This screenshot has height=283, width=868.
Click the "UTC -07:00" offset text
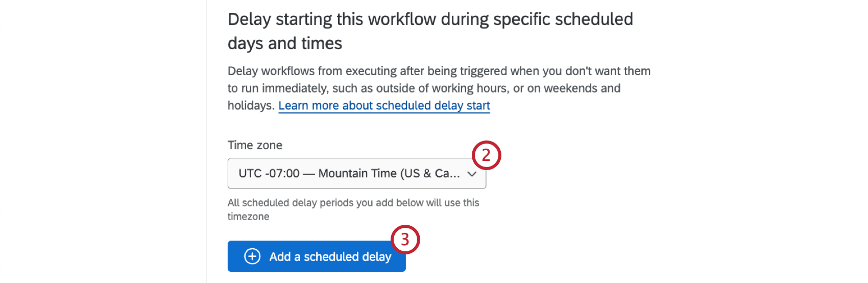(x=269, y=174)
